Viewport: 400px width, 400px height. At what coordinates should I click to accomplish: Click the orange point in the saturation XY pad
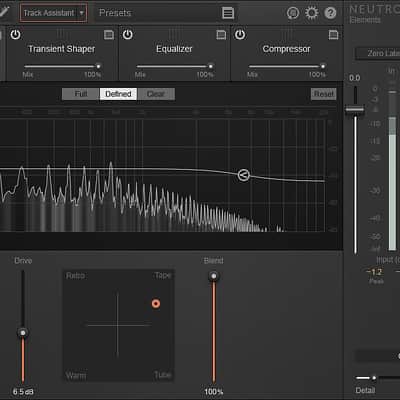(x=156, y=304)
